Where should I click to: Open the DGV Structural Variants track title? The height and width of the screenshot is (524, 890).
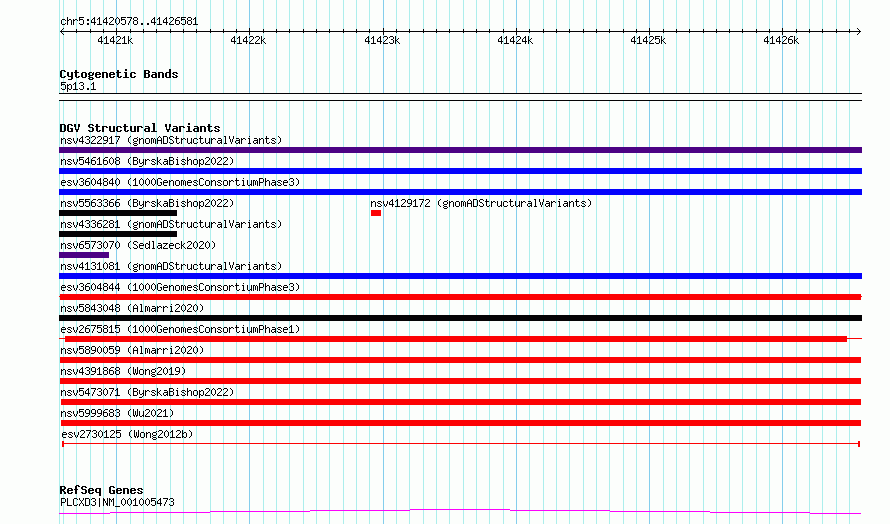[x=140, y=128]
